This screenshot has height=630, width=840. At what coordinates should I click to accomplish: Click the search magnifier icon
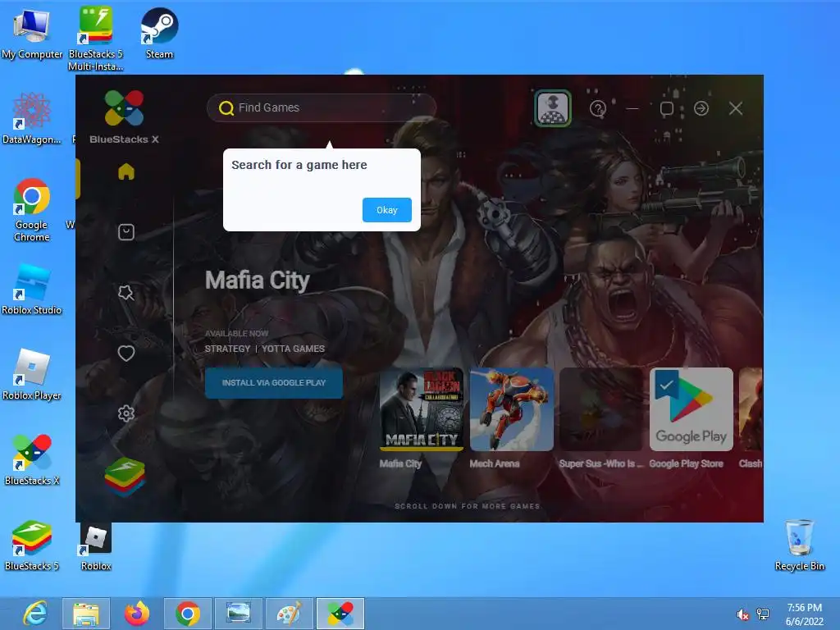[x=226, y=108]
